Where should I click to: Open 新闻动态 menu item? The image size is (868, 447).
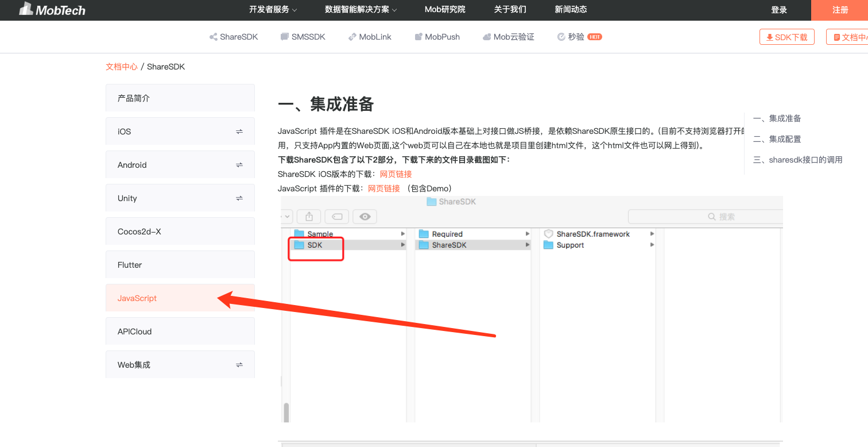[x=571, y=9]
